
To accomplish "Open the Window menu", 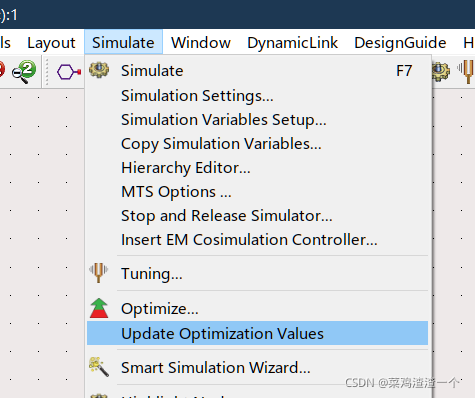I will [x=201, y=43].
